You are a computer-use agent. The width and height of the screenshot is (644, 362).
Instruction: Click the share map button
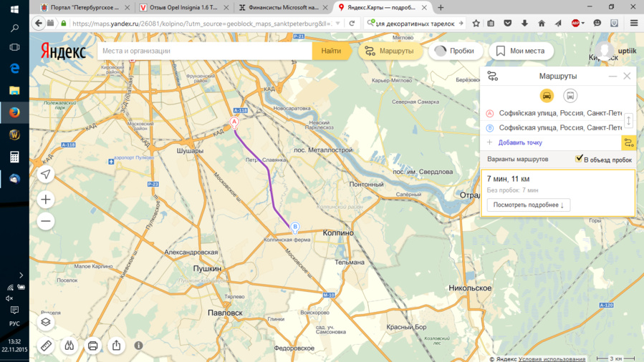[x=116, y=346]
